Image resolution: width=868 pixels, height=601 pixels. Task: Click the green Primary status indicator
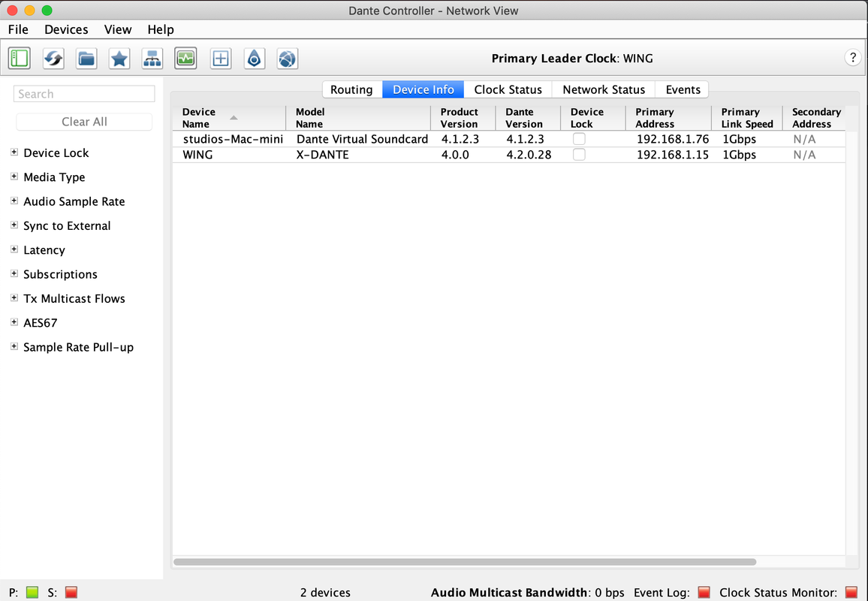tap(32, 592)
